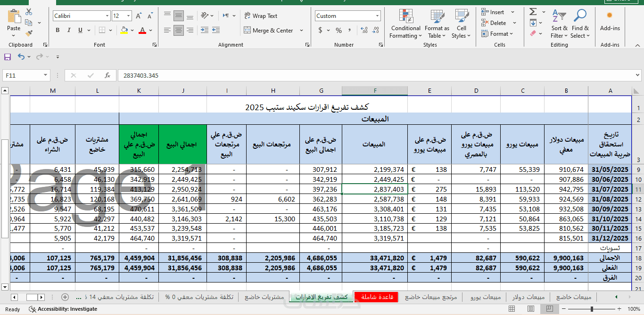Open the Name Box dropdown for F11
The height and width of the screenshot is (315, 644).
tap(46, 75)
